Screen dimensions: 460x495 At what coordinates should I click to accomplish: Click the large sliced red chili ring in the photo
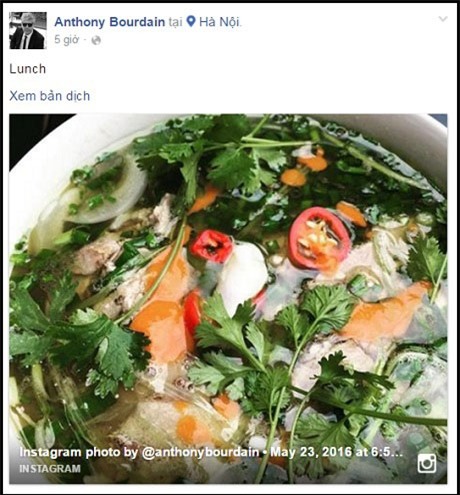tap(319, 237)
